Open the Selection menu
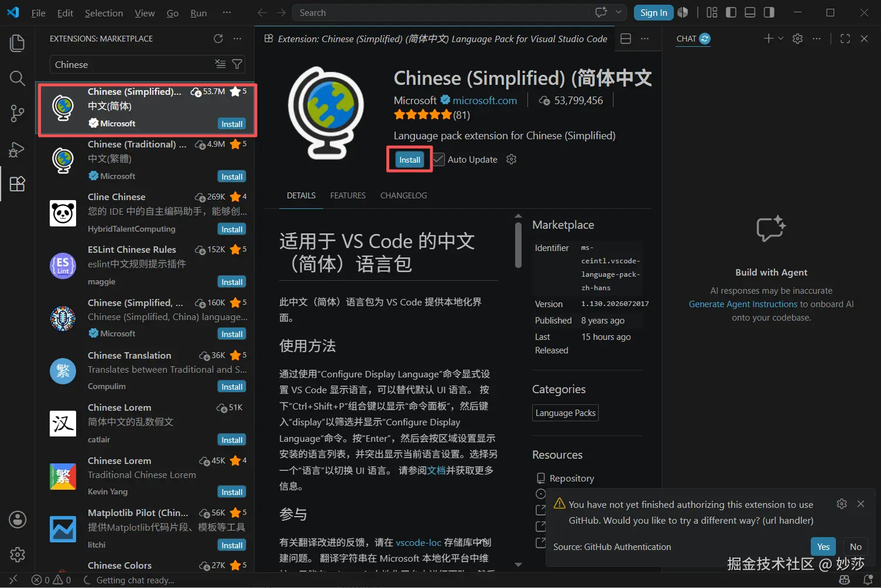Viewport: 881px width, 588px height. [x=104, y=13]
